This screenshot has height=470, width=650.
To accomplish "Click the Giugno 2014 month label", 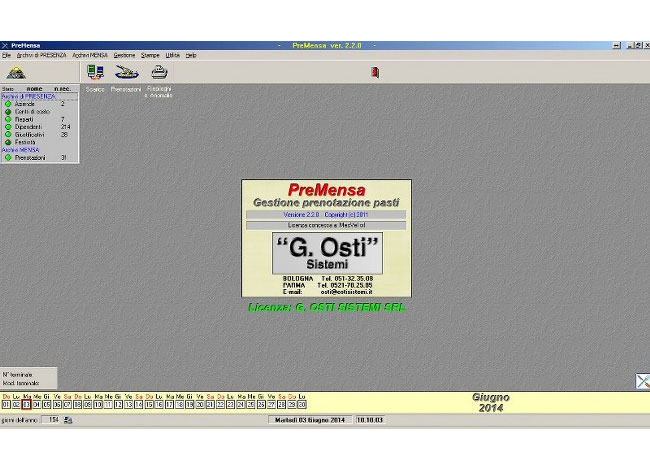I will coord(491,402).
